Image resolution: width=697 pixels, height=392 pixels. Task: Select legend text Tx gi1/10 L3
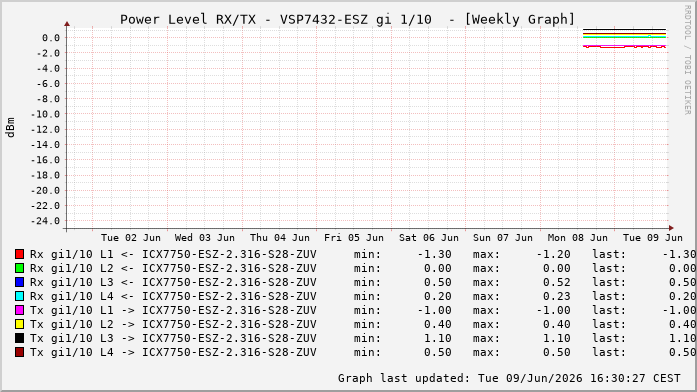72,338
